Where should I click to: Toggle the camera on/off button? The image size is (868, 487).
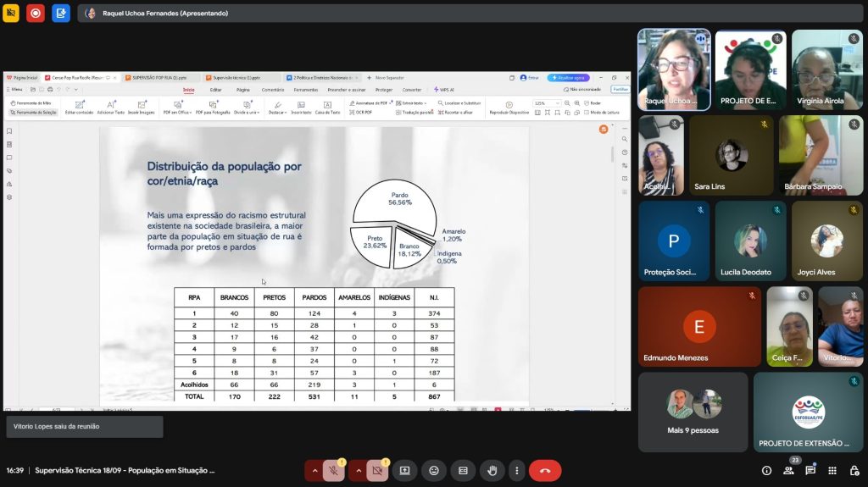point(377,470)
